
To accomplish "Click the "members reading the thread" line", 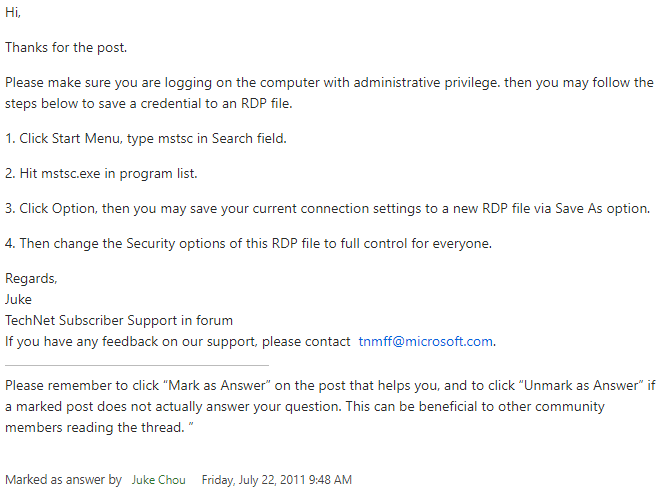I will point(98,428).
